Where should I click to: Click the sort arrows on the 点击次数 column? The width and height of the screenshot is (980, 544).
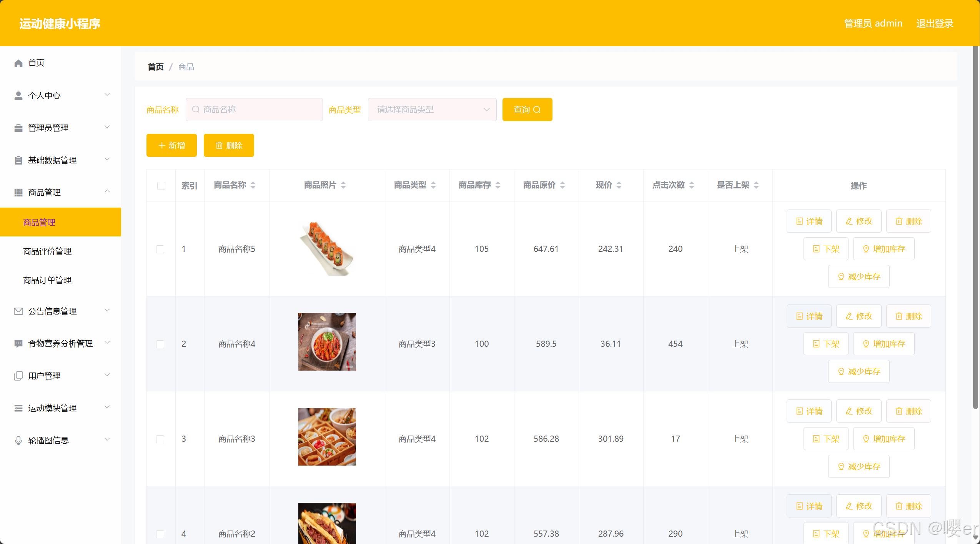pos(692,185)
